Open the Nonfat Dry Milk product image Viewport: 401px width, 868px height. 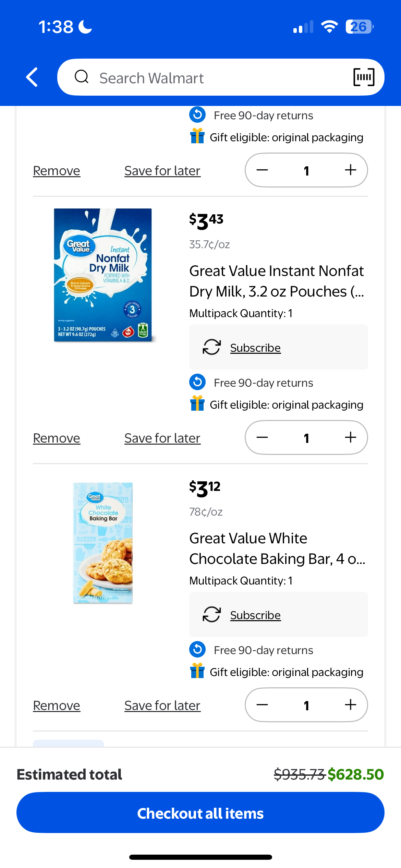click(103, 275)
